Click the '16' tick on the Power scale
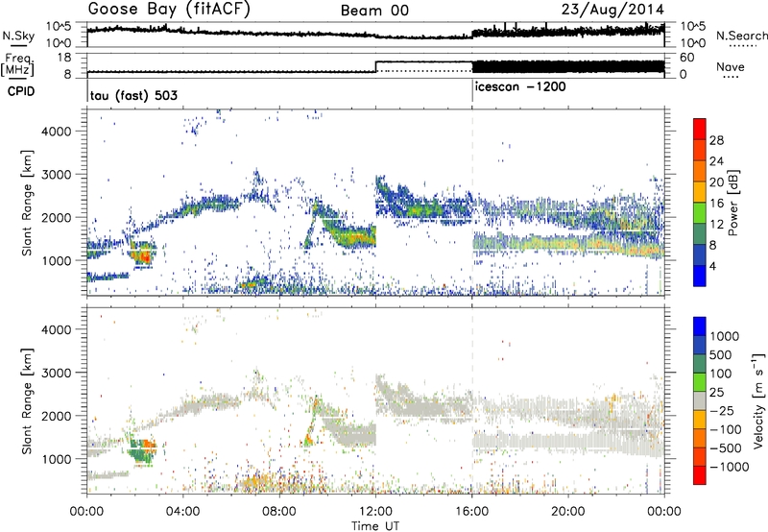 pyautogui.click(x=716, y=204)
